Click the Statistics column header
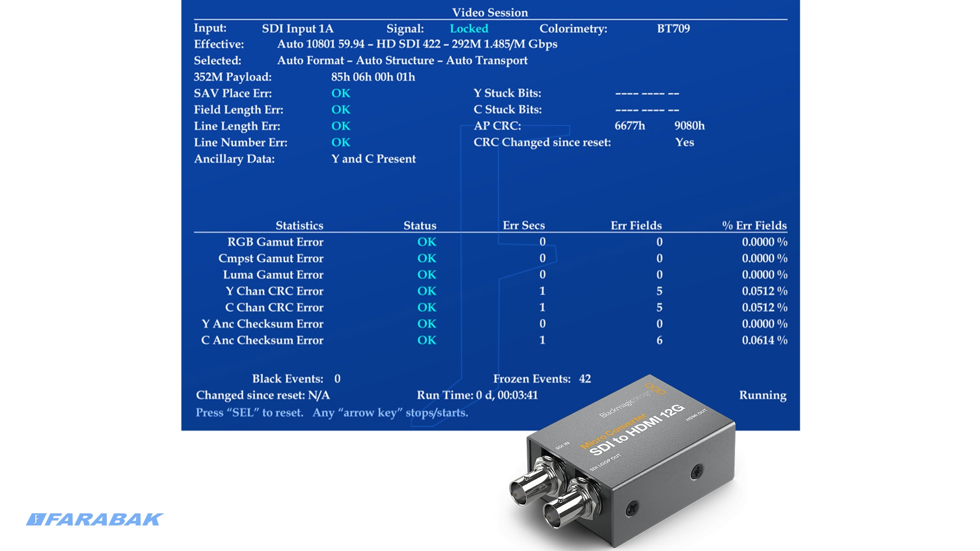980x551 pixels. 299,226
